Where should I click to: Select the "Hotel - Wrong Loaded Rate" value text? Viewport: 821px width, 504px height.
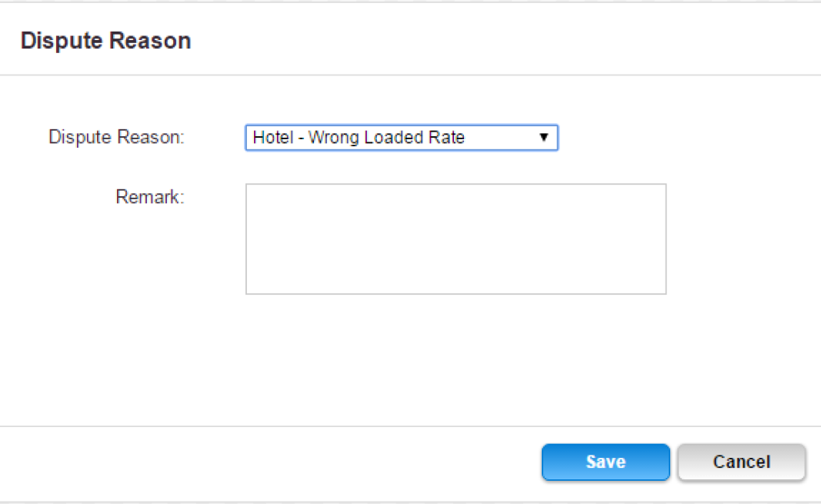359,137
